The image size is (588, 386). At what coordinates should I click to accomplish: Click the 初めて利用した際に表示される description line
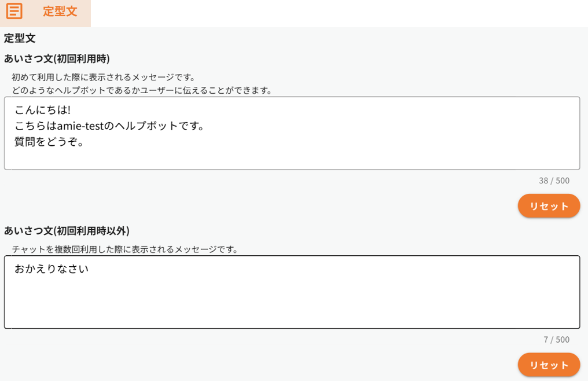104,77
